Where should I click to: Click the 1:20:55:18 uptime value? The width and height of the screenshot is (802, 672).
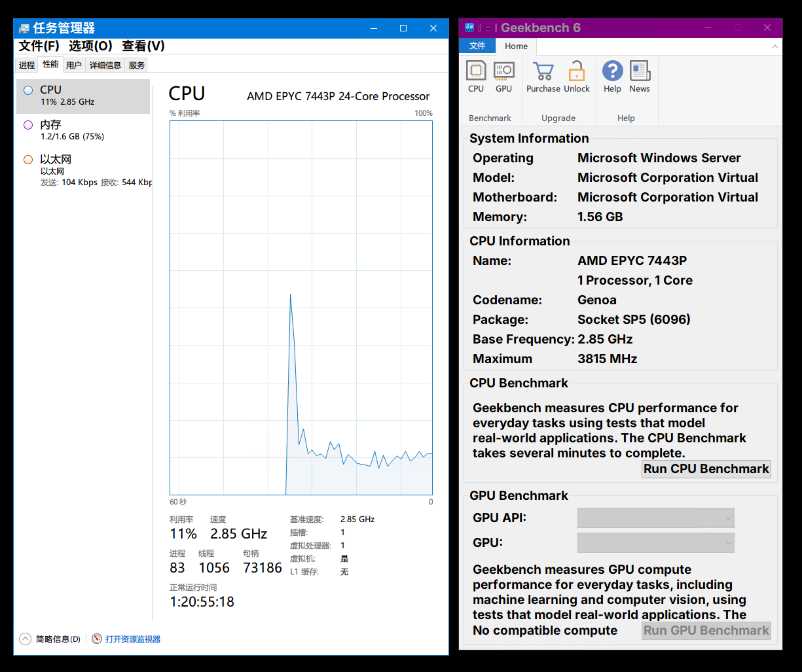[x=202, y=602]
